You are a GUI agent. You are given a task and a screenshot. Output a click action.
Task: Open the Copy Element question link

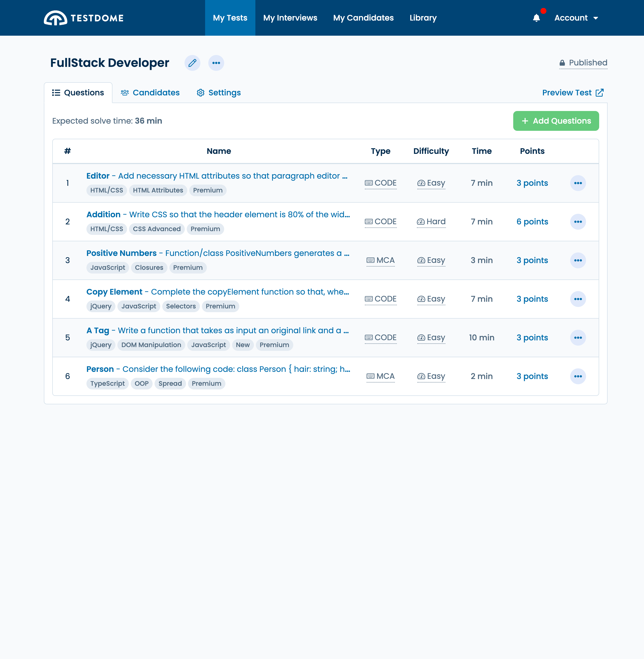pyautogui.click(x=114, y=292)
